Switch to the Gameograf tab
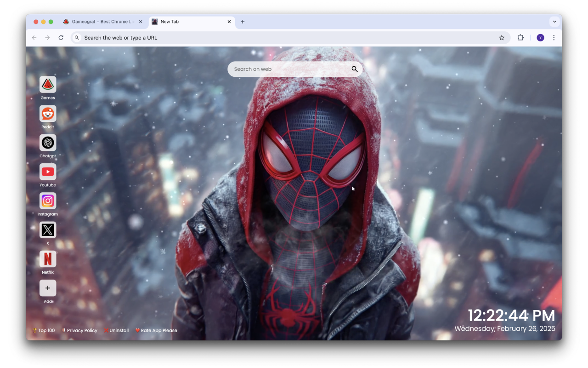The width and height of the screenshot is (588, 368). tap(101, 21)
